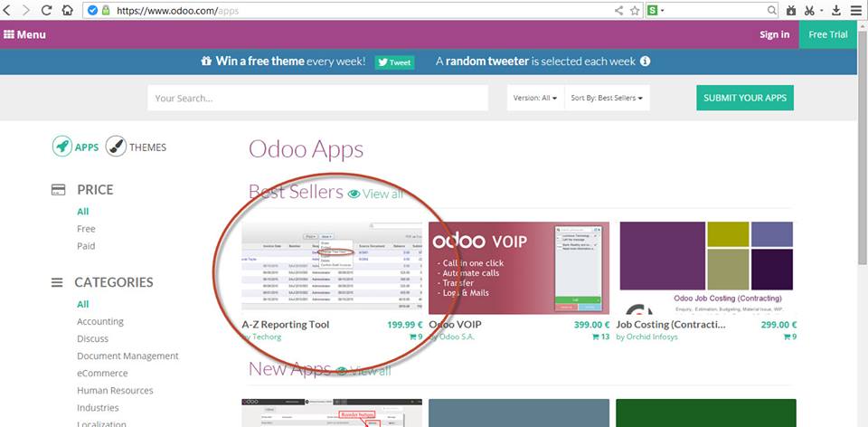Screen dimensions: 868x427
Task: Open the Odoo Menu grid button
Action: [x=25, y=34]
